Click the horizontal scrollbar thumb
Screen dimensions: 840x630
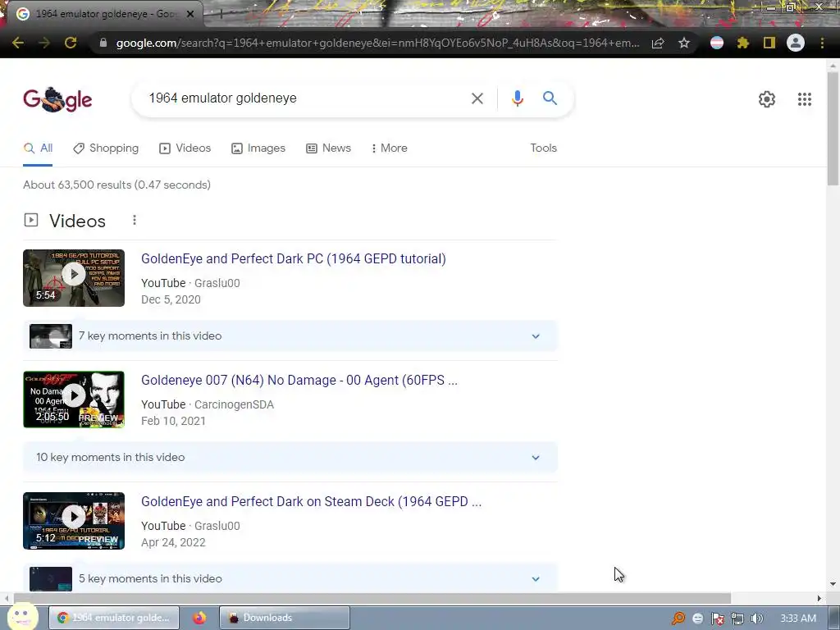point(372,598)
